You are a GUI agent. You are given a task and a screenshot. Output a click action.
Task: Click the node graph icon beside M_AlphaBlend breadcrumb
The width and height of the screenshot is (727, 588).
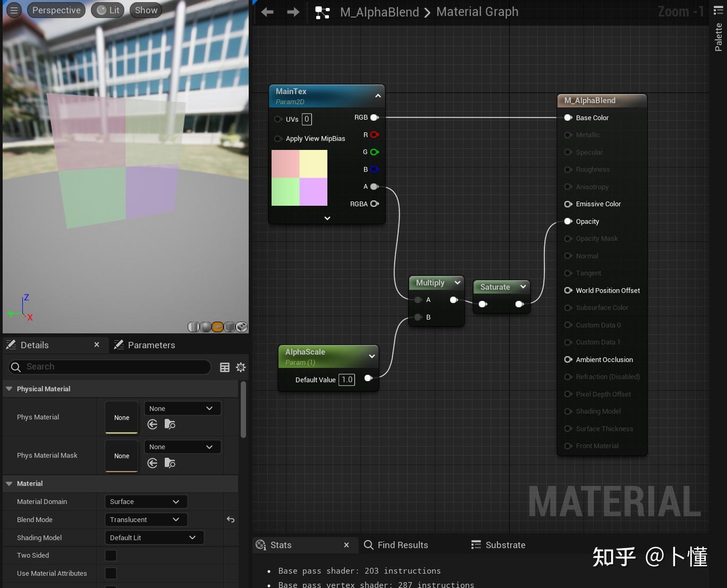[323, 11]
